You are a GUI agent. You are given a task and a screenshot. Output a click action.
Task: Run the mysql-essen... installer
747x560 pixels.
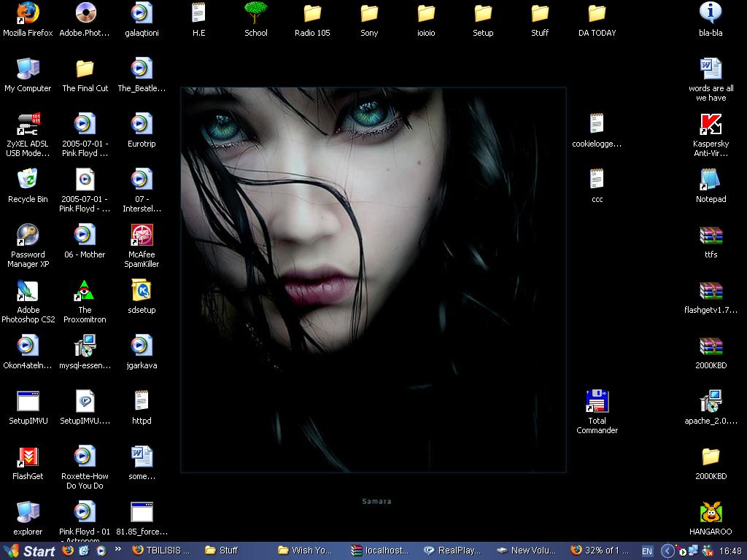point(85,345)
